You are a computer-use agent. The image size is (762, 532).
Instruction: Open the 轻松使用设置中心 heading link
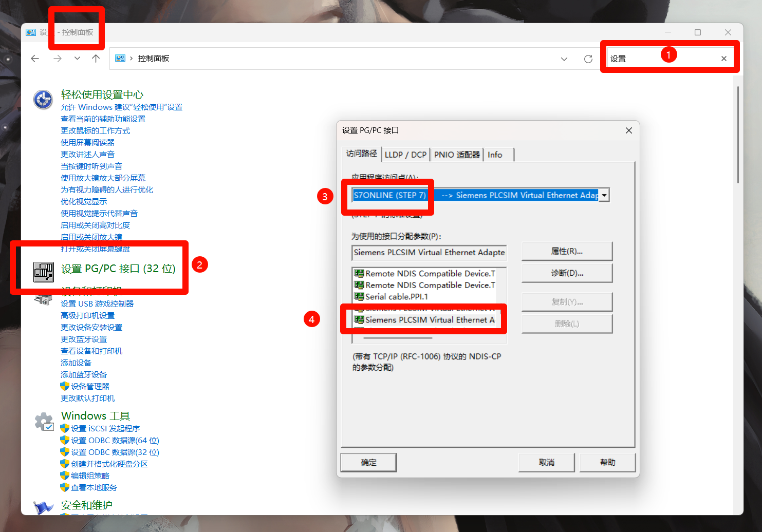102,94
